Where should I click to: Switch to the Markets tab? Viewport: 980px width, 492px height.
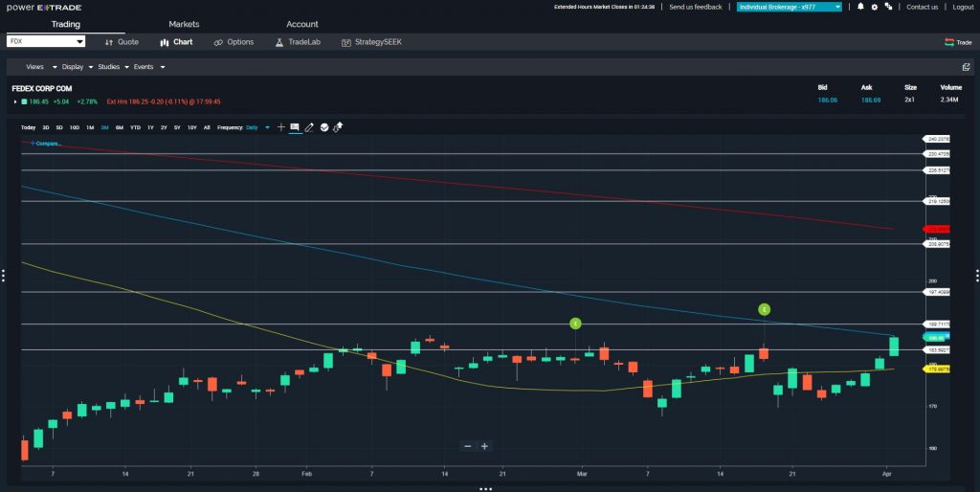coord(184,24)
